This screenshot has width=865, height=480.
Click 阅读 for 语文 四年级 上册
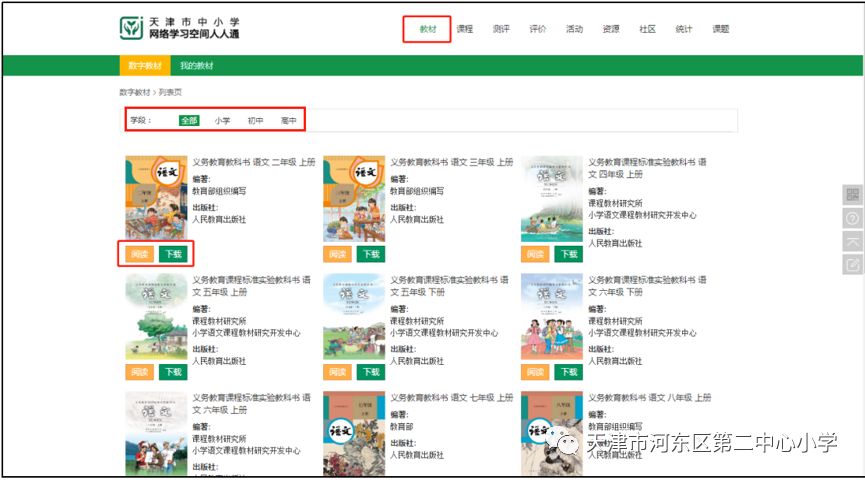pos(535,254)
